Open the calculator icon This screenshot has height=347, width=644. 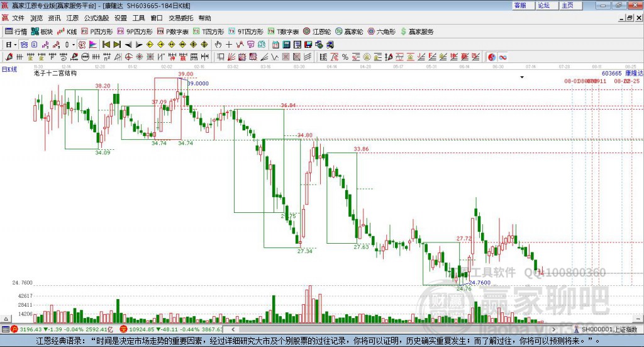pyautogui.click(x=287, y=45)
